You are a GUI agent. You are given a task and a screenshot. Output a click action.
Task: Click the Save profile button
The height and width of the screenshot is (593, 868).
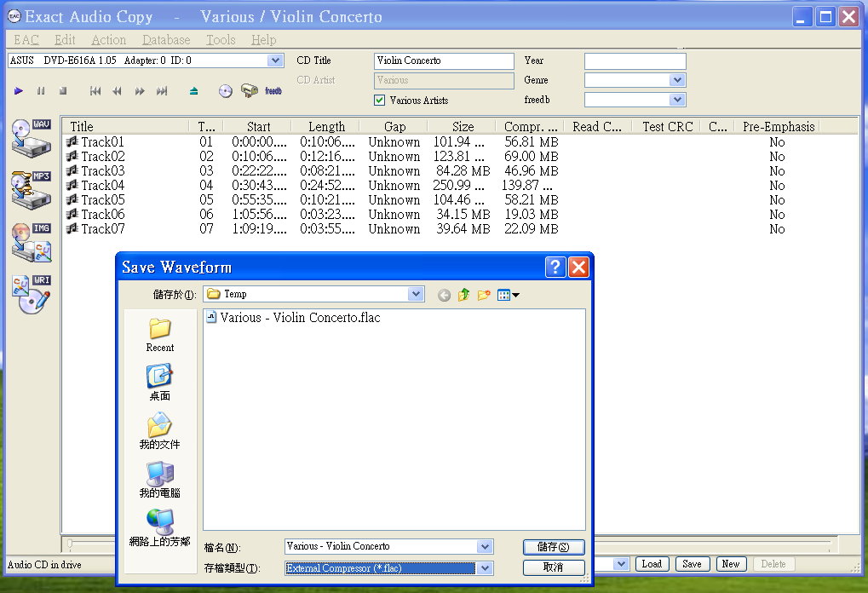(692, 564)
